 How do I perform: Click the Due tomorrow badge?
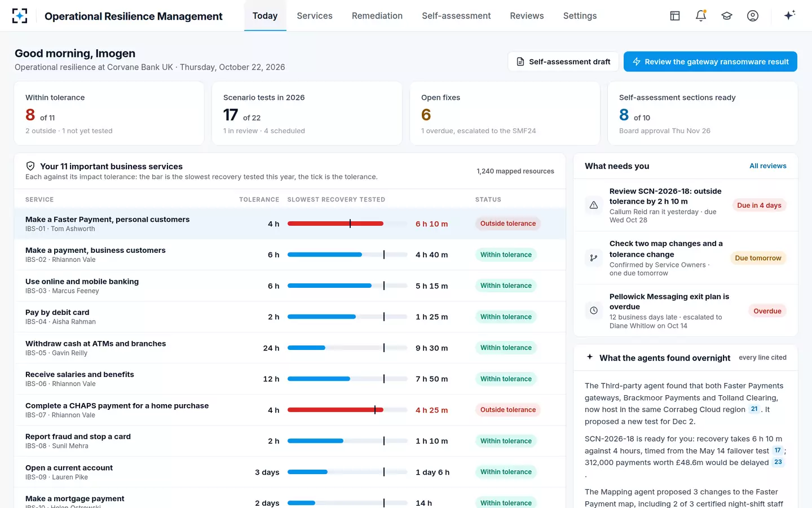click(758, 258)
